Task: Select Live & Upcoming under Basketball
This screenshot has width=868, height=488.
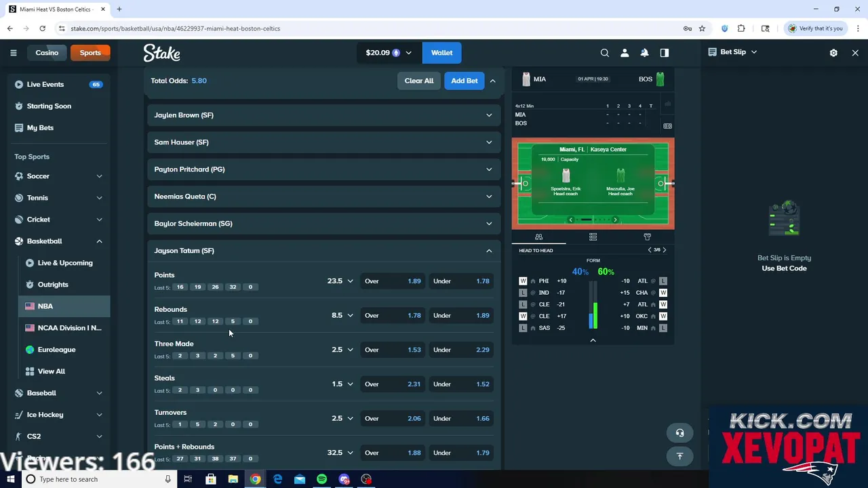Action: (x=64, y=263)
